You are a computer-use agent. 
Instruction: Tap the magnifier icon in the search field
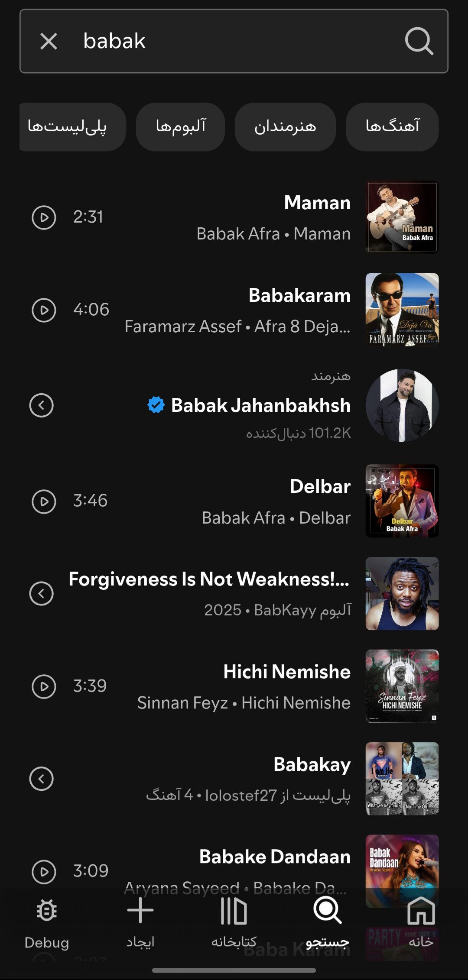coord(419,42)
